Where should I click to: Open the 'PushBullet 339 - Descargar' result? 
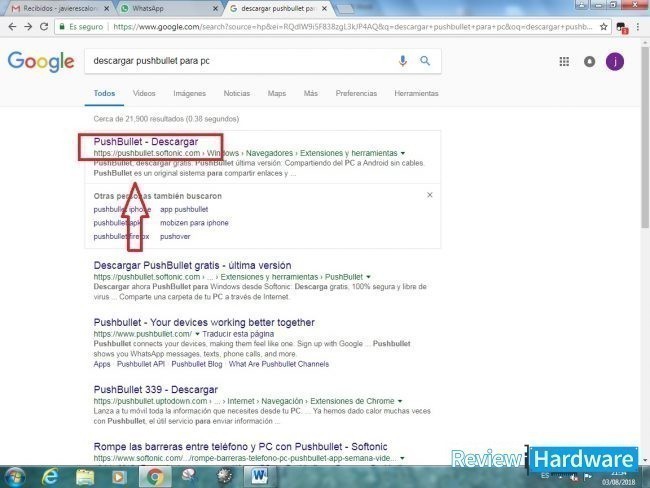[x=155, y=390]
